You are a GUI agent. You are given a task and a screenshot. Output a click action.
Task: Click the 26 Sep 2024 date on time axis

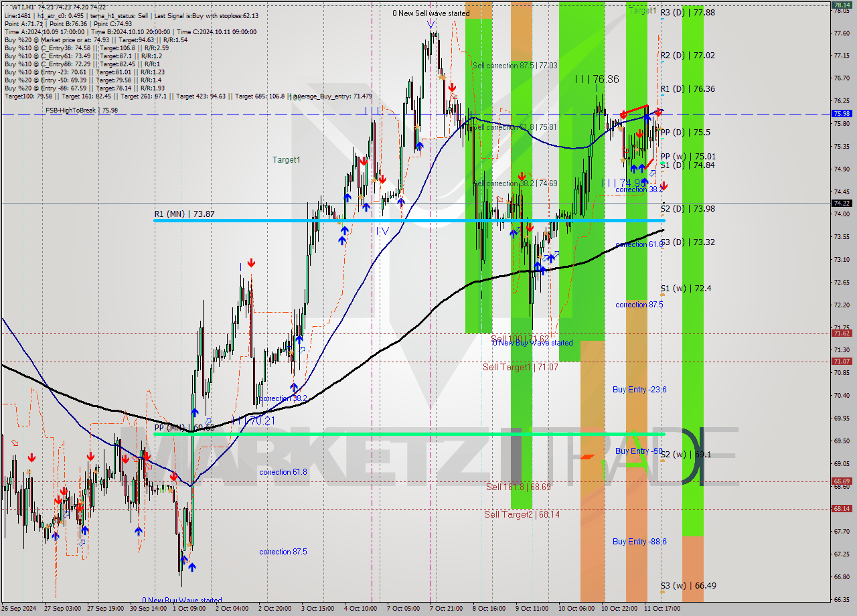[x=19, y=608]
